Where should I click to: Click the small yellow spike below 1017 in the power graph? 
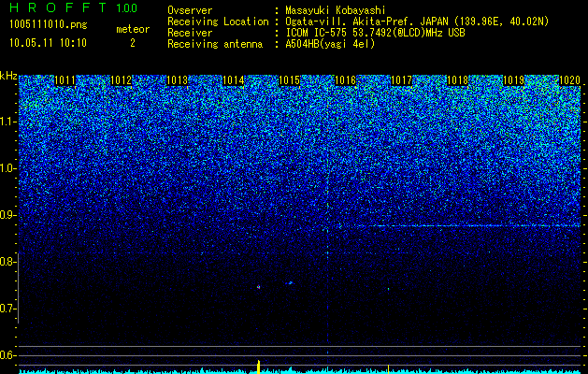click(x=388, y=368)
